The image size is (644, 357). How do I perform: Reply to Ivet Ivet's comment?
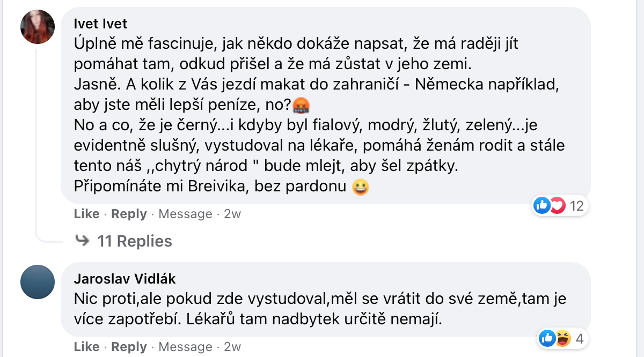tap(129, 214)
